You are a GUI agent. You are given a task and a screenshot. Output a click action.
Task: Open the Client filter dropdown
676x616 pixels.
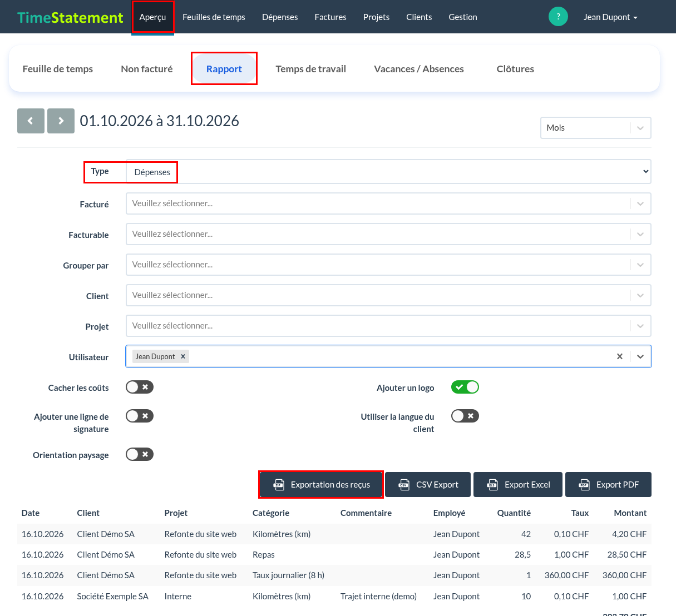point(388,295)
